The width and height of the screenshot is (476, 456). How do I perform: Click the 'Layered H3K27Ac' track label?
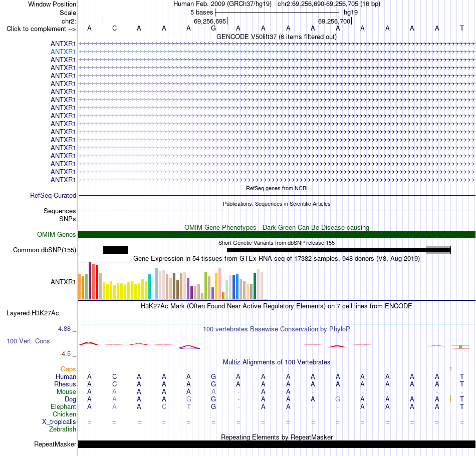[x=33, y=313]
